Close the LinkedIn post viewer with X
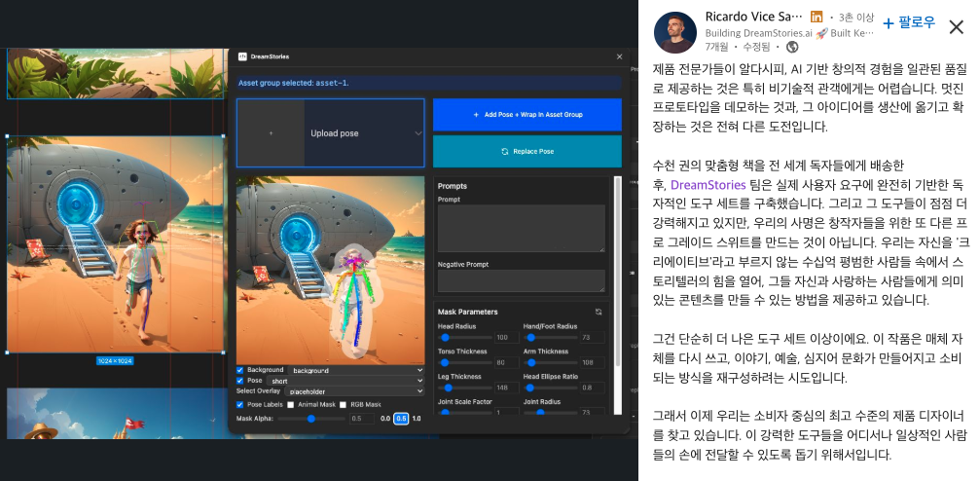980x481 pixels. click(x=956, y=26)
